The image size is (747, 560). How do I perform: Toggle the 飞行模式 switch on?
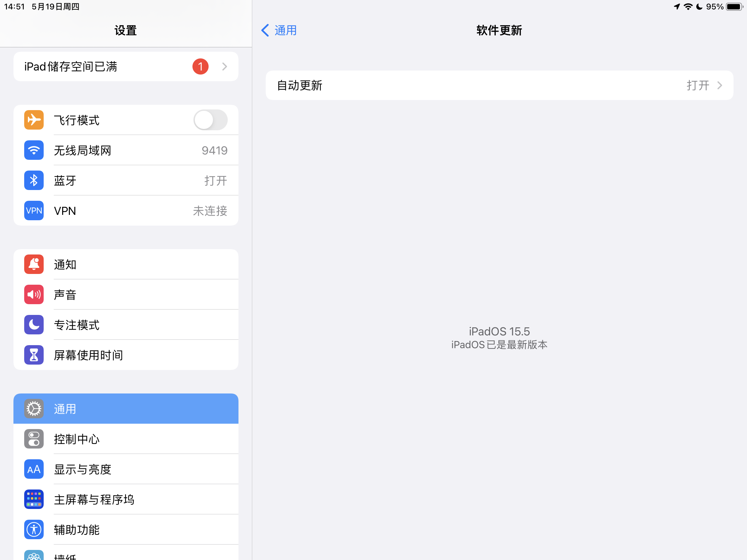(x=210, y=120)
